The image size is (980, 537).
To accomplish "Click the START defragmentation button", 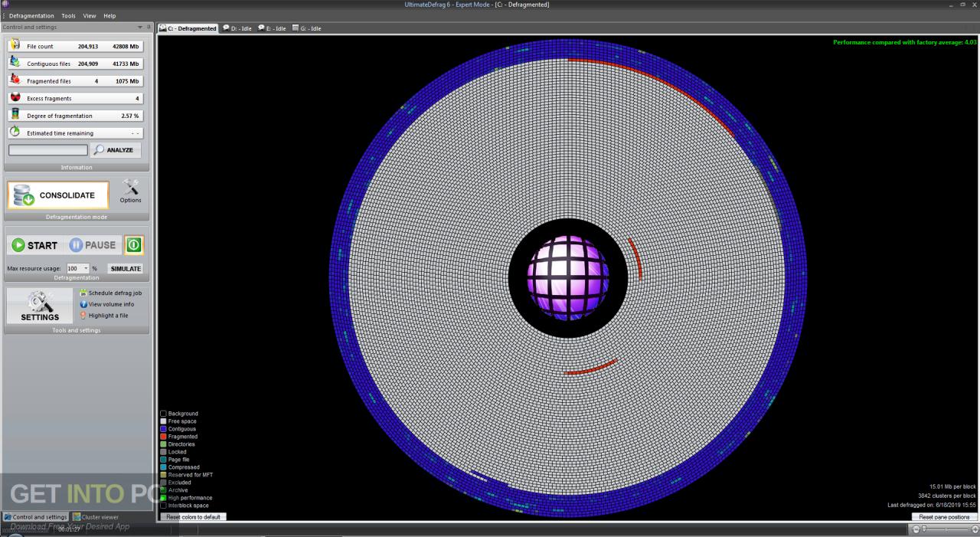I will [35, 245].
